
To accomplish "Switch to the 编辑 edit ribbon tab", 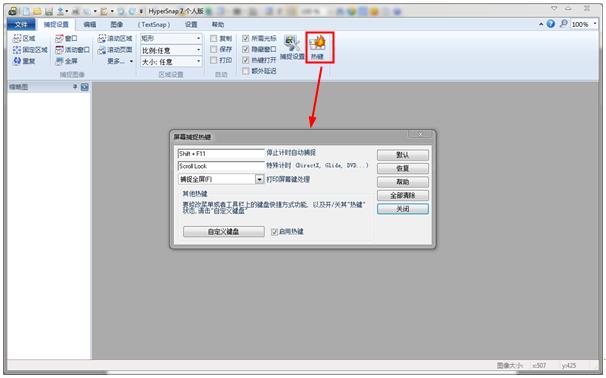I will tap(90, 24).
